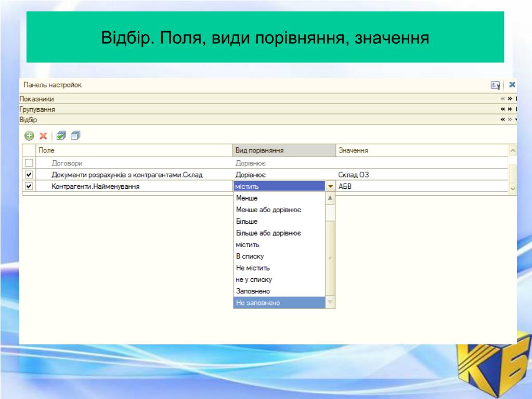Choose Не містить option
Screen dimensions: 532x399
pos(279,268)
